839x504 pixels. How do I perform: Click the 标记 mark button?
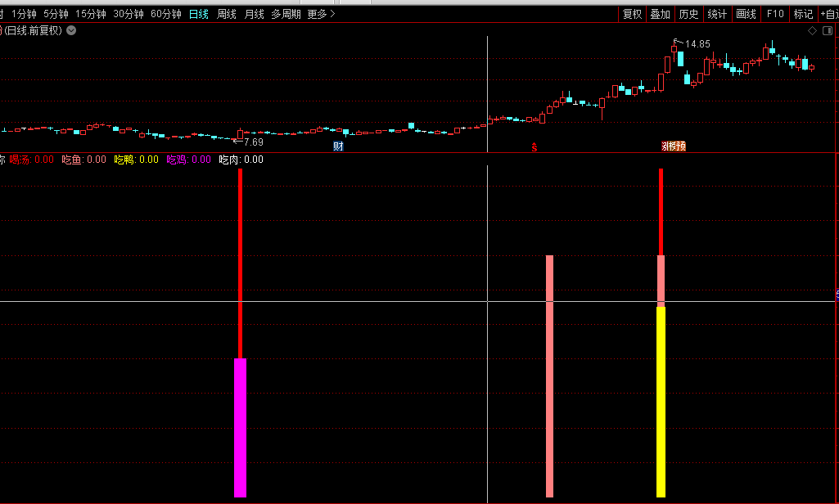[803, 14]
